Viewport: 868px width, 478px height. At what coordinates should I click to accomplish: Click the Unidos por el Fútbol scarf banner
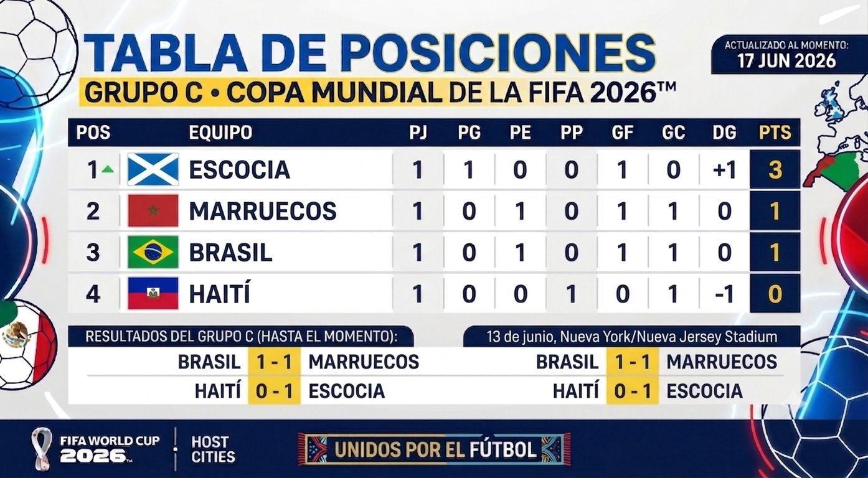[x=434, y=449]
